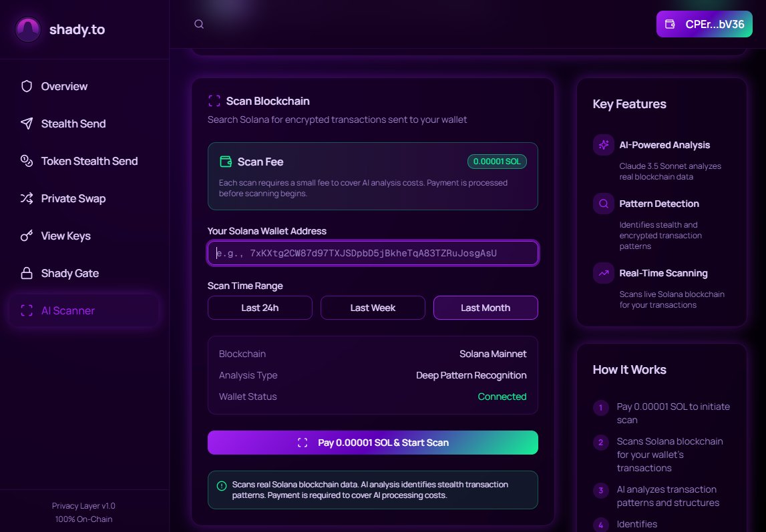Screen dimensions: 766x532
Task: Click the Blockchain row label
Action: (242, 354)
